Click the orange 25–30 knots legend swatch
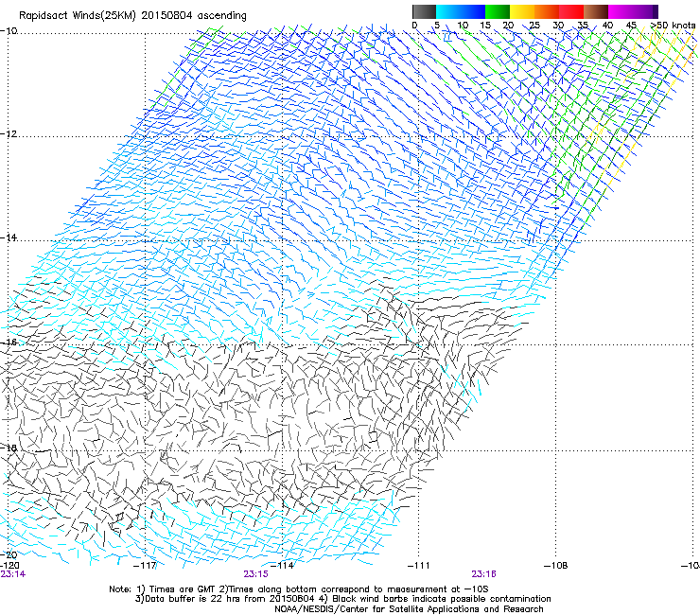 click(x=547, y=11)
